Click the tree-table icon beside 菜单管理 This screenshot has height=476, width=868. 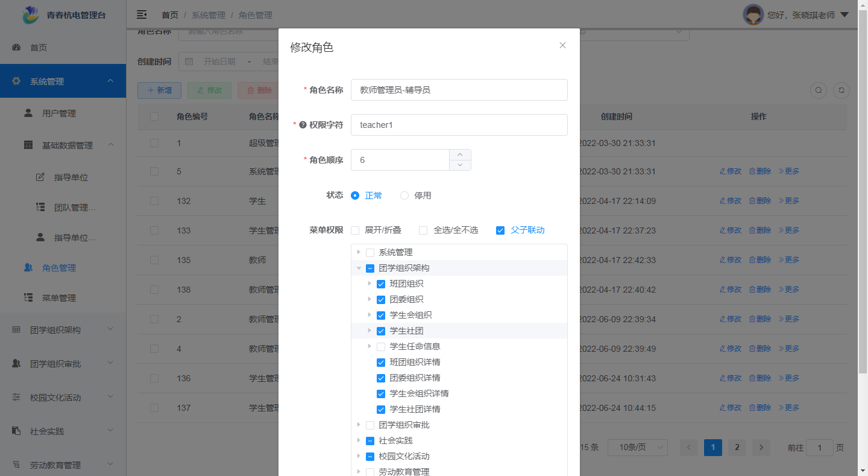[28, 298]
